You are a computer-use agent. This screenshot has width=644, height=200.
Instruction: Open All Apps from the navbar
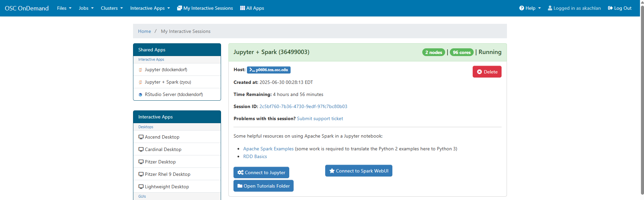(x=252, y=8)
